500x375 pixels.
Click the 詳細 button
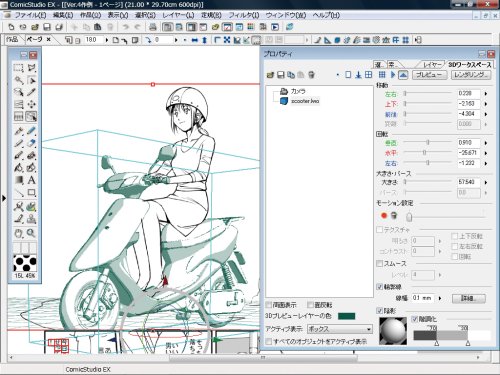(x=469, y=298)
